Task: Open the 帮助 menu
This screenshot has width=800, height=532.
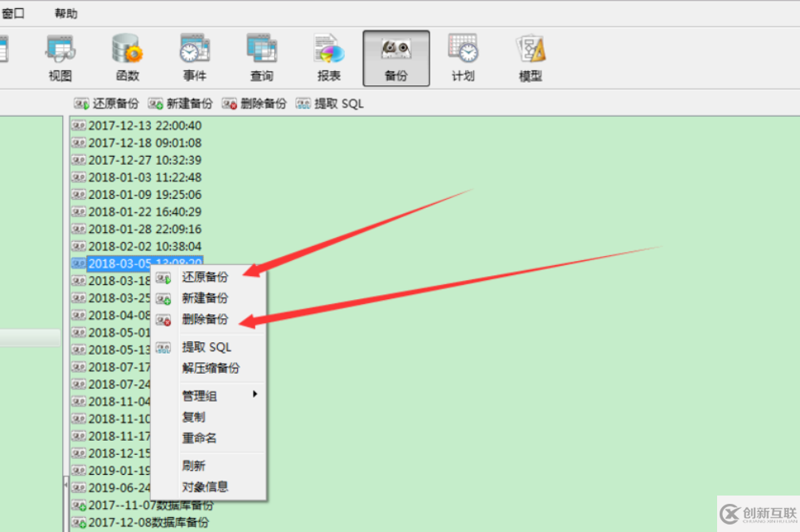Action: [65, 13]
